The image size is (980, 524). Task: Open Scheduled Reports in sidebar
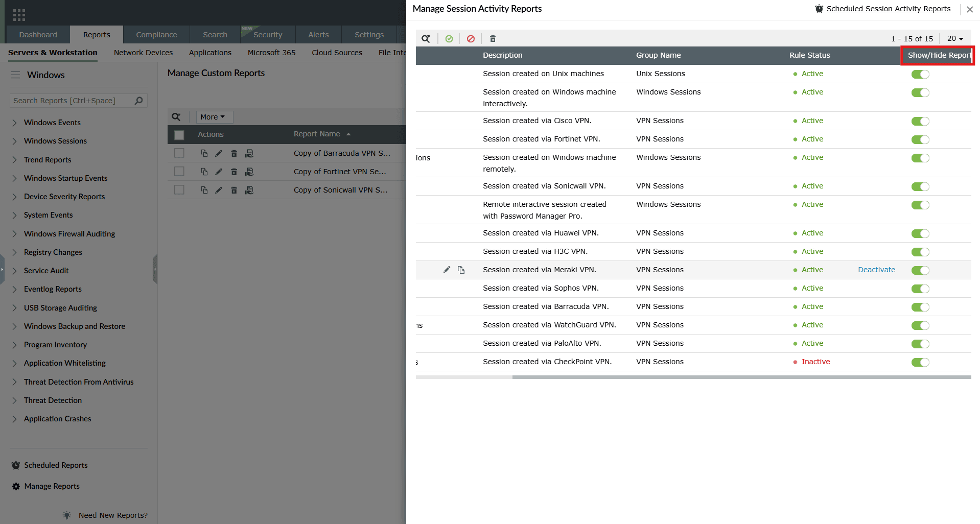tap(56, 465)
